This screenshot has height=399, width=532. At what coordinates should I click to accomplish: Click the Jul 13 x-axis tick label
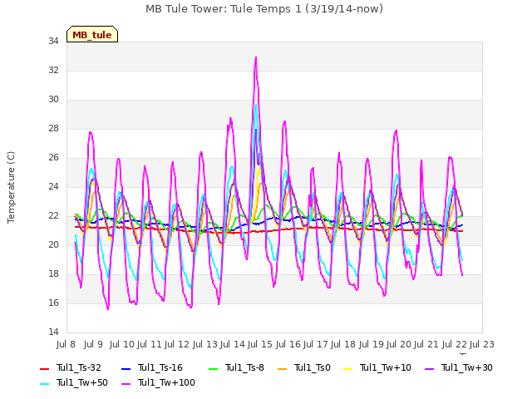pos(205,344)
